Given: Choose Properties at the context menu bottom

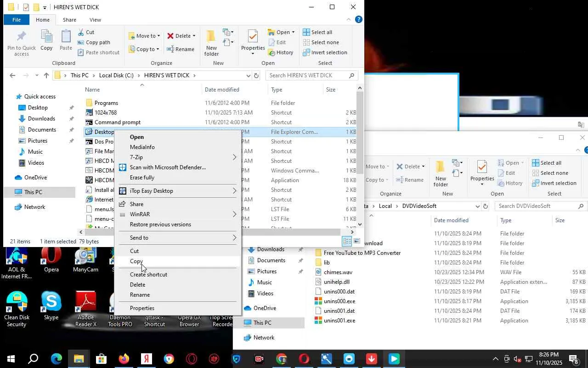Looking at the screenshot, I should point(142,308).
